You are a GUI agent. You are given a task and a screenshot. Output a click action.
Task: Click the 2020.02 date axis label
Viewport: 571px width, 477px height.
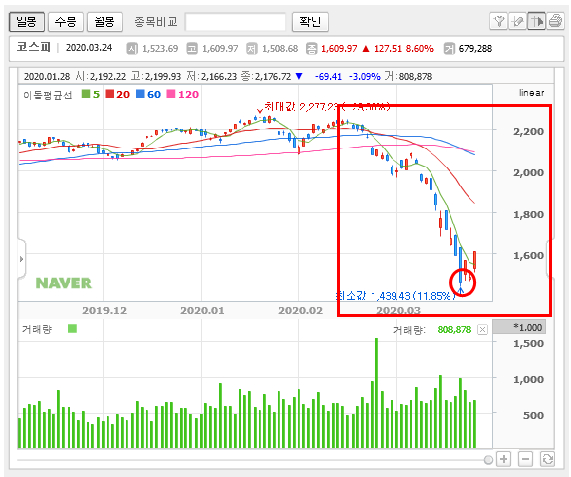(300, 311)
